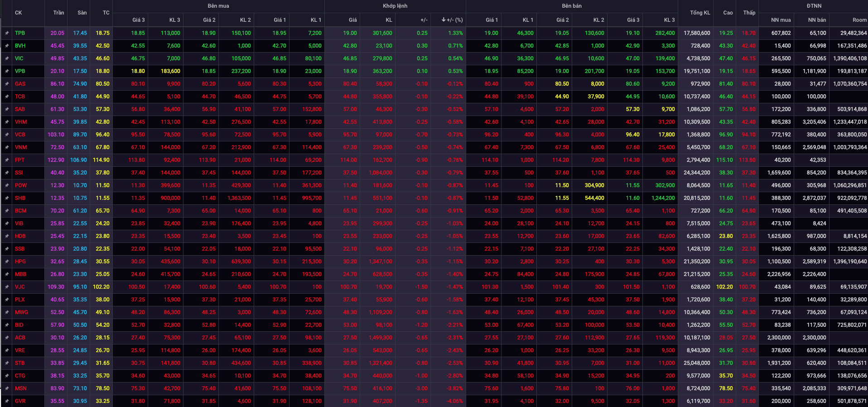The image size is (868, 407).
Task: Pin the HDB stock row
Action: (7, 236)
